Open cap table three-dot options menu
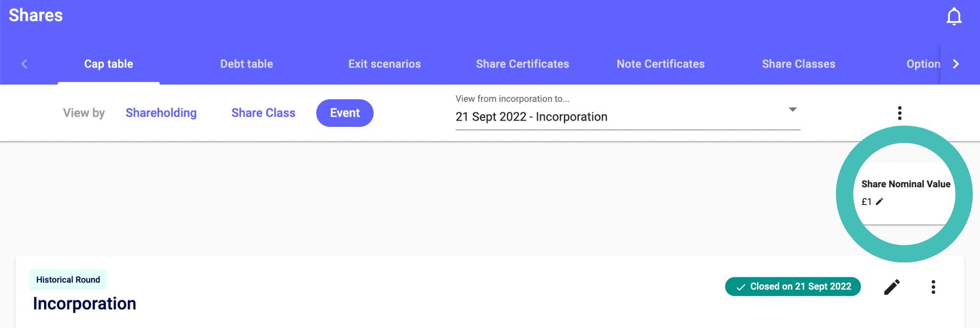The image size is (980, 328). point(900,113)
